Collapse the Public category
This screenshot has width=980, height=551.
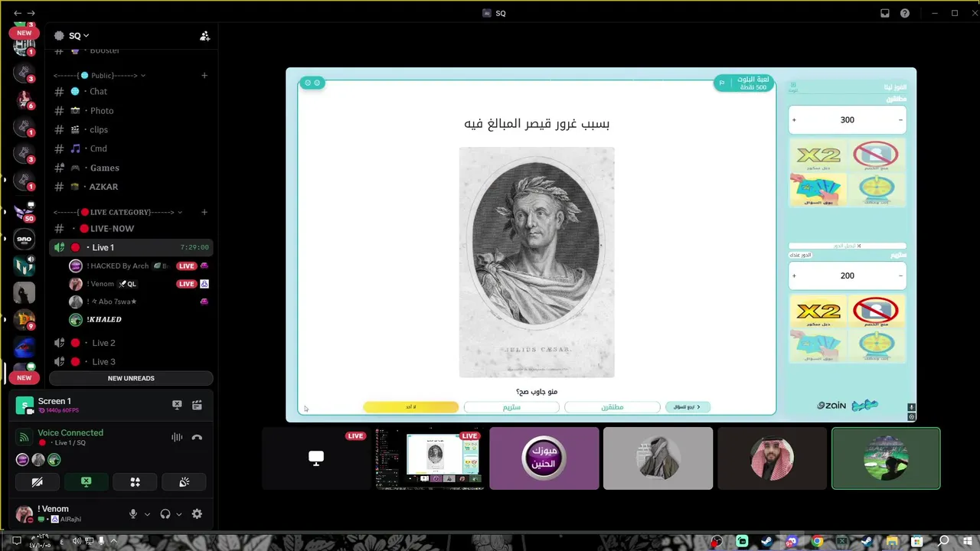(x=100, y=76)
